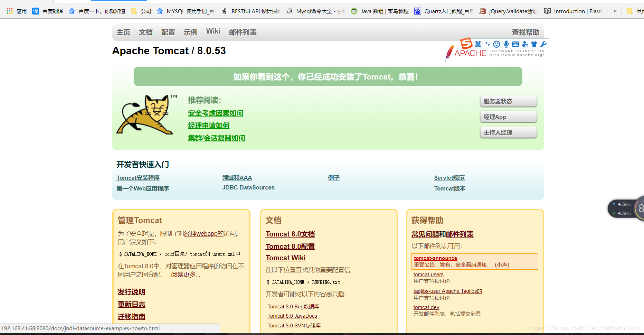Click the Apache Software Foundation logo
Screen dimensions: 644x335
tap(495, 54)
